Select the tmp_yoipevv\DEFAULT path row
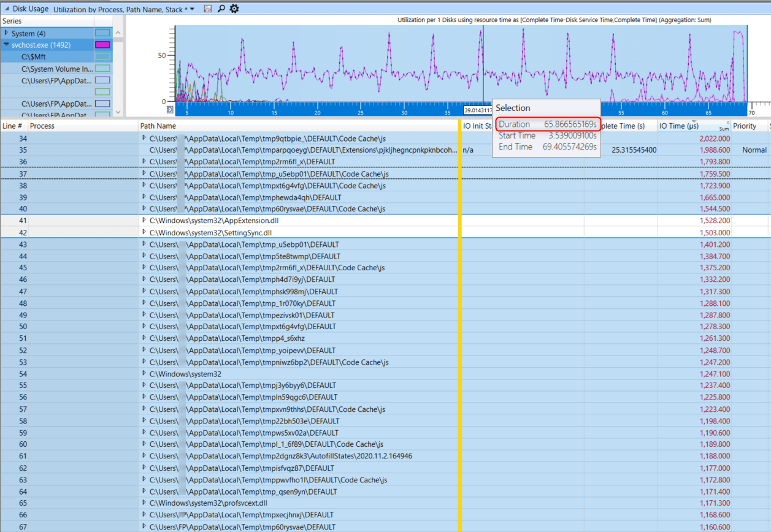771x532 pixels. [242, 350]
